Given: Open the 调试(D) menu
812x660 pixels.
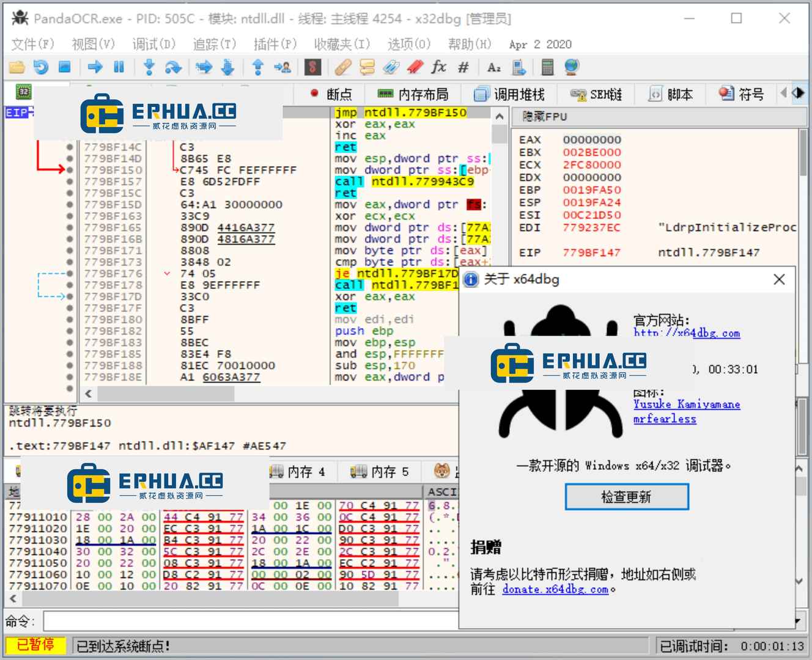Looking at the screenshot, I should [153, 44].
